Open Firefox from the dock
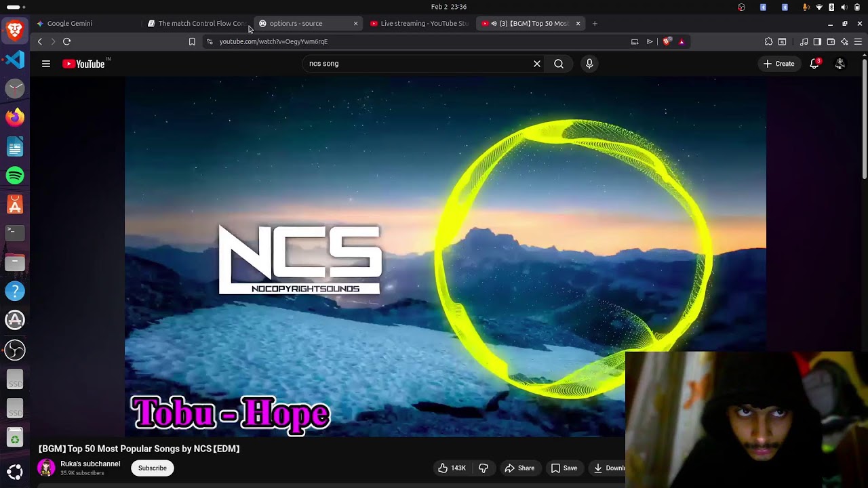This screenshot has width=868, height=488. point(15,117)
